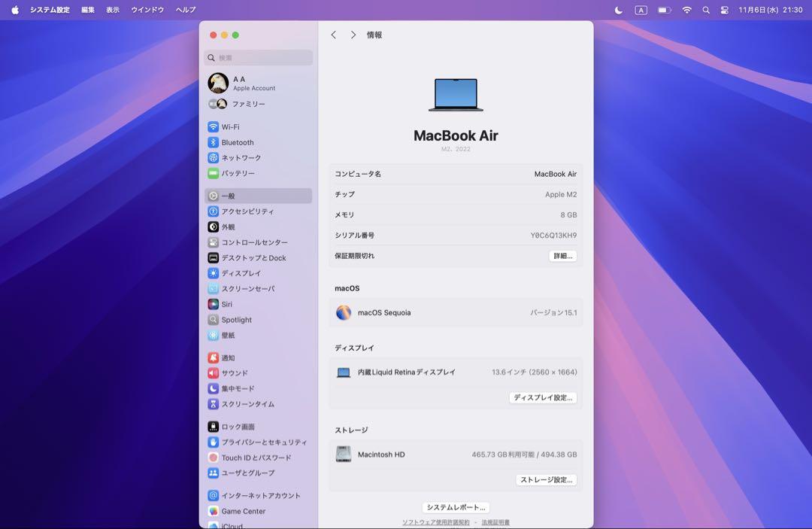The width and height of the screenshot is (812, 529).
Task: Open the input source A menu bar icon
Action: coord(641,10)
